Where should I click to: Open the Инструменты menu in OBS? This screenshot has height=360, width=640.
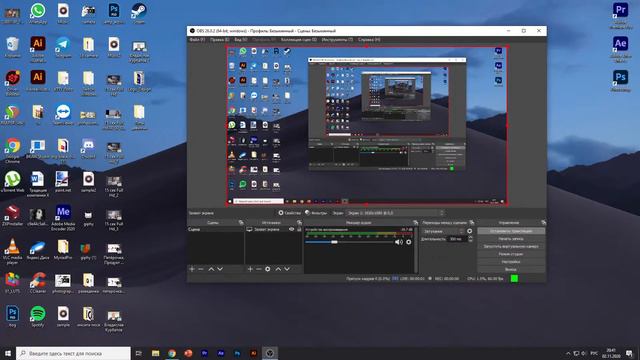(x=337, y=40)
